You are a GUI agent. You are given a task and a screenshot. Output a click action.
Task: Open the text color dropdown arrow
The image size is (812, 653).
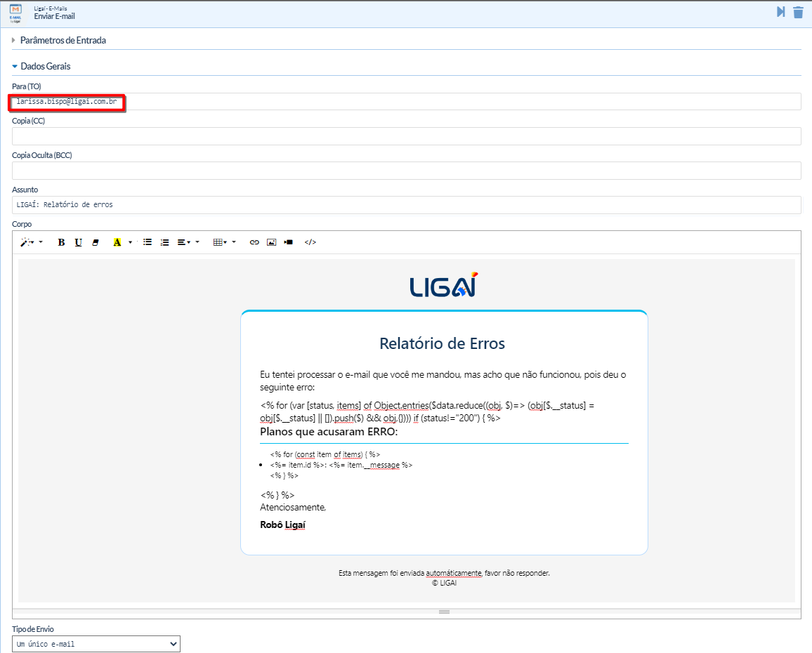point(130,242)
